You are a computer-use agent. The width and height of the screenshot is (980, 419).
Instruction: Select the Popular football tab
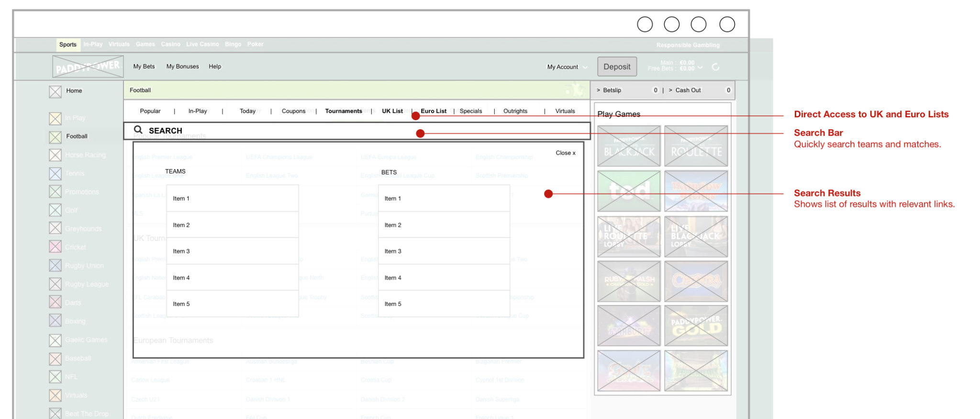[150, 111]
